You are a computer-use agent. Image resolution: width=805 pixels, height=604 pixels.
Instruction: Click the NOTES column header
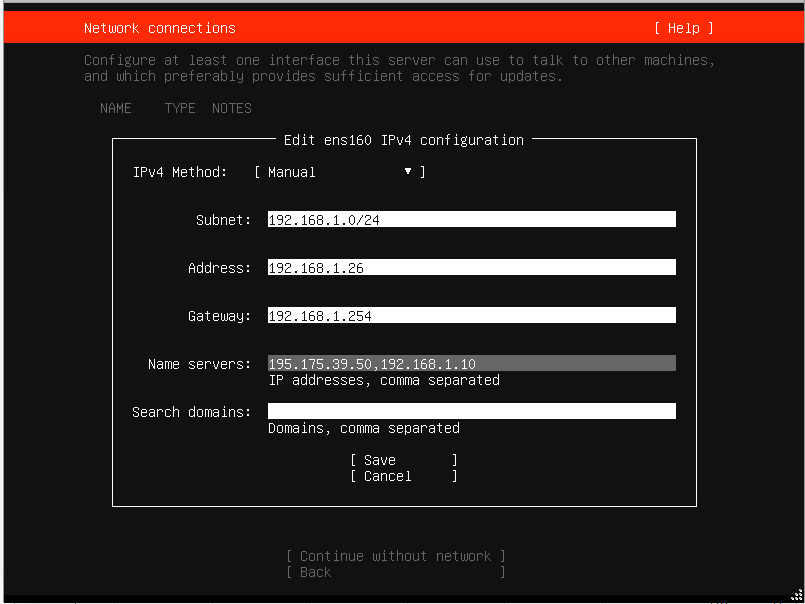232,108
